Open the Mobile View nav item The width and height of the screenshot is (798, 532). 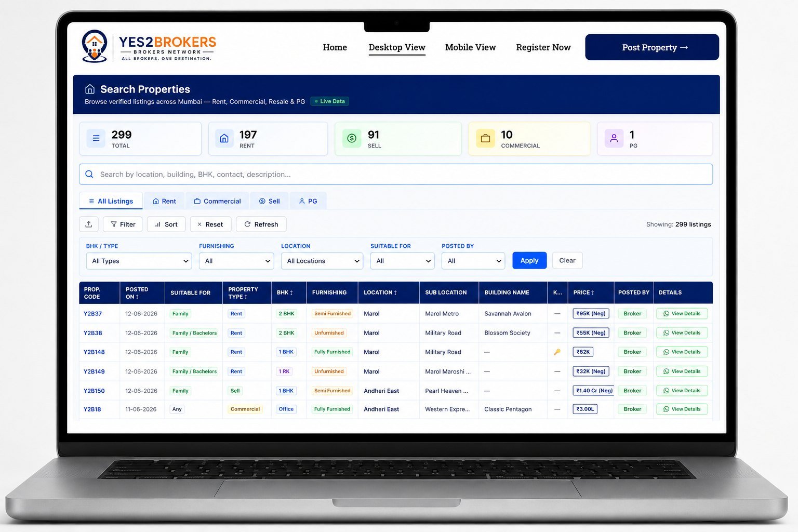(x=471, y=47)
